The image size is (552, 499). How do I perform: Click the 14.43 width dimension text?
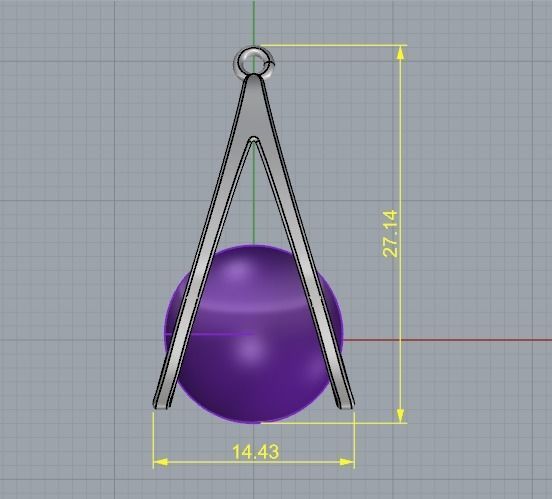256,452
